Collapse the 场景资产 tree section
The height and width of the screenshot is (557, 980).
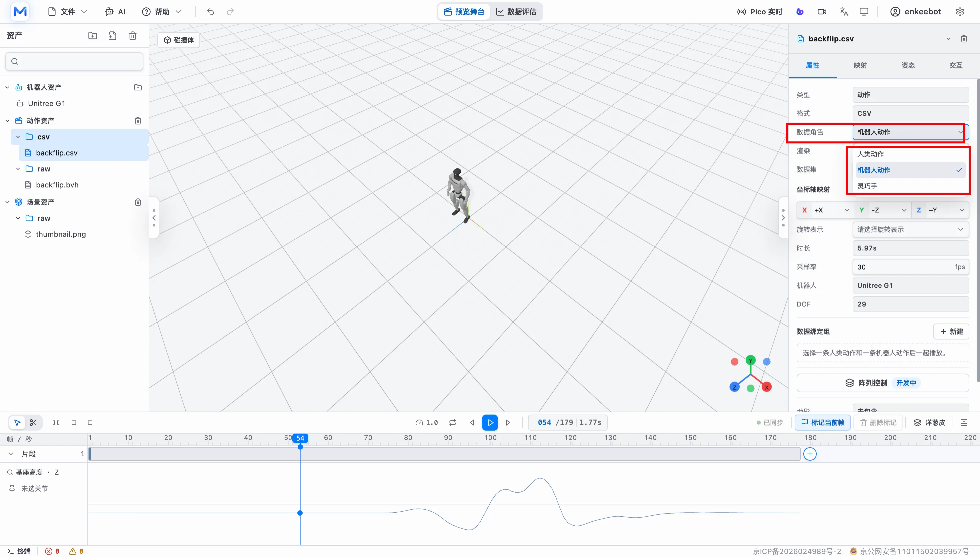click(7, 202)
